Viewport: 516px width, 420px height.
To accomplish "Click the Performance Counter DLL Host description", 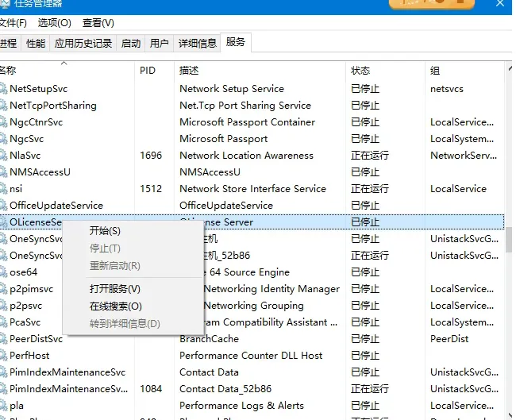I will (251, 356).
